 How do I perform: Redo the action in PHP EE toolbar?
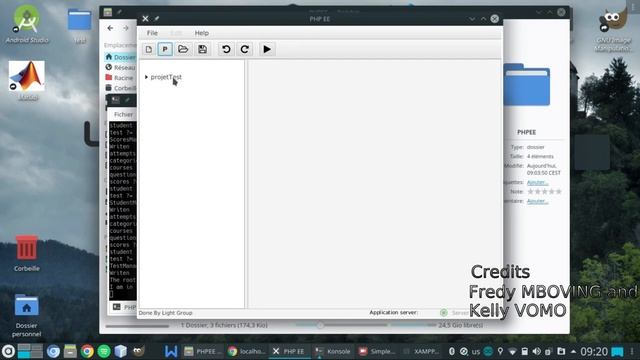pos(245,49)
